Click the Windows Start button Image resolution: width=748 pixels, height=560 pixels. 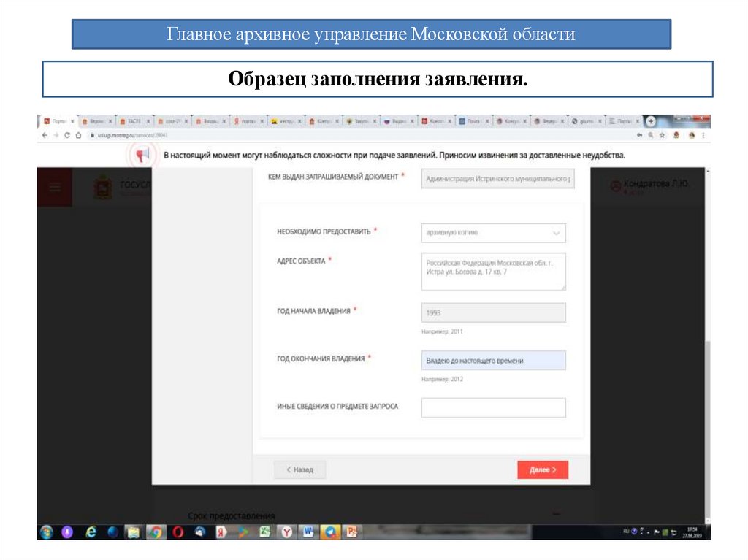coord(46,532)
